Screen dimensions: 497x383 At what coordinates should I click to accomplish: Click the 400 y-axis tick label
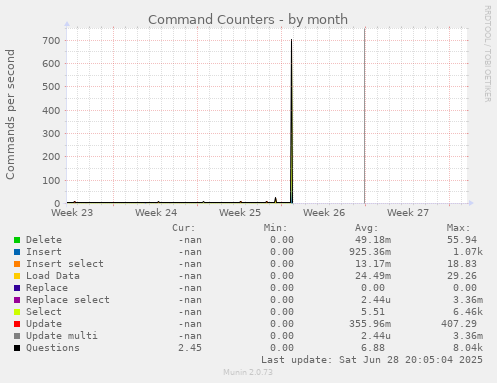51,111
